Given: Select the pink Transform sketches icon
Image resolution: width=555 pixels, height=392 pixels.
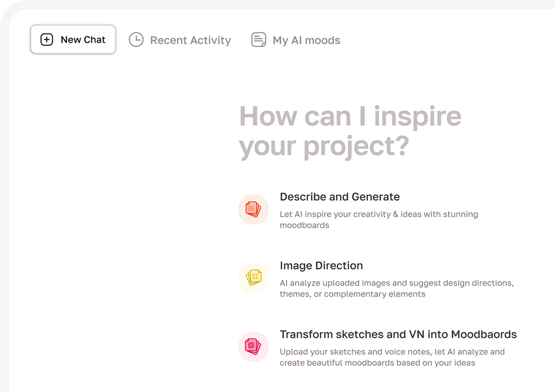Looking at the screenshot, I should point(253,347).
